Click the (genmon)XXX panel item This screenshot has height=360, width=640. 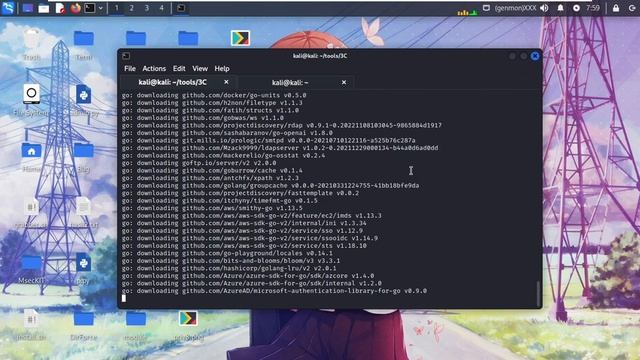(516, 8)
